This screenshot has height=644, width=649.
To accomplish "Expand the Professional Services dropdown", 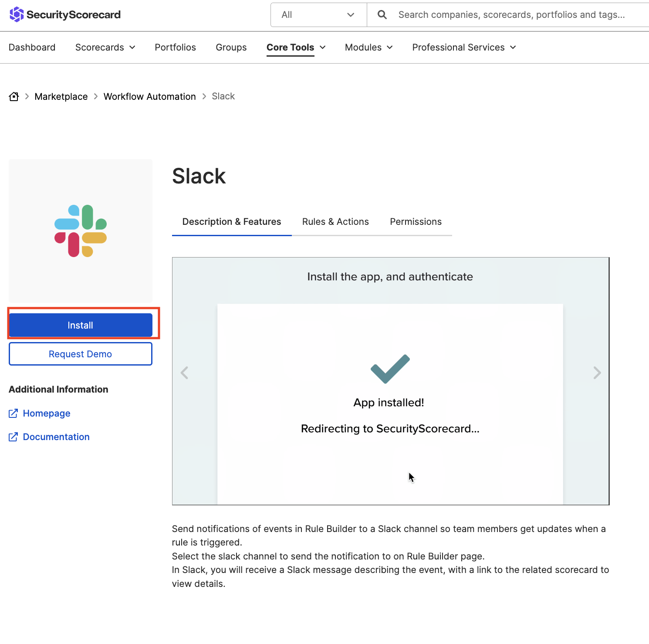I will (x=463, y=47).
